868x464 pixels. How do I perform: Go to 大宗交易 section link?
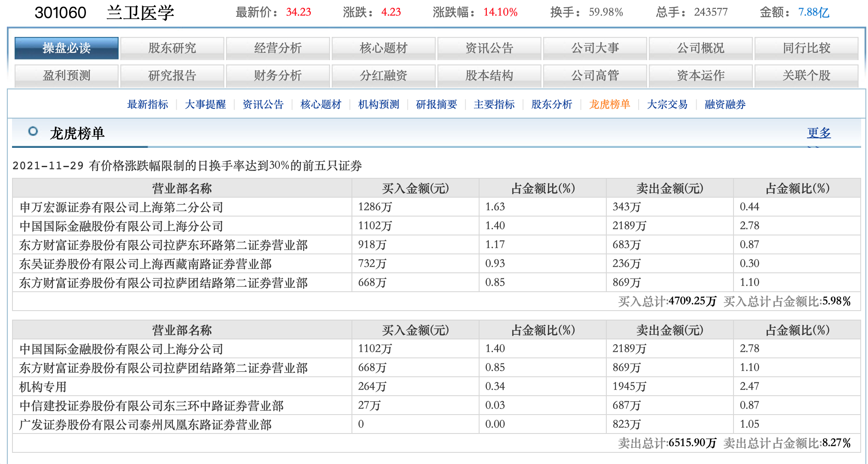click(667, 104)
